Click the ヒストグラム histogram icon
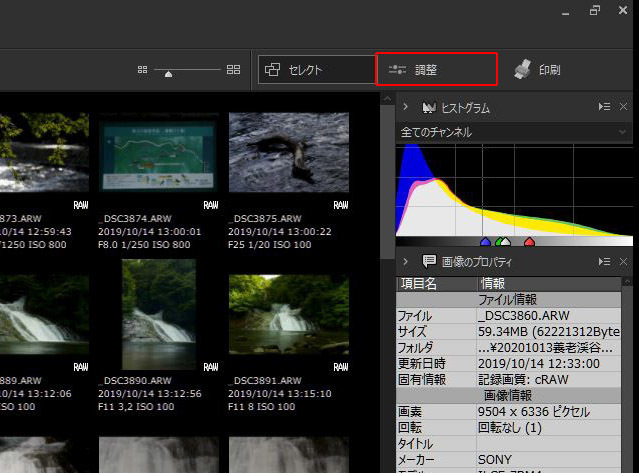Screen dimensions: 639x473 (x=431, y=107)
